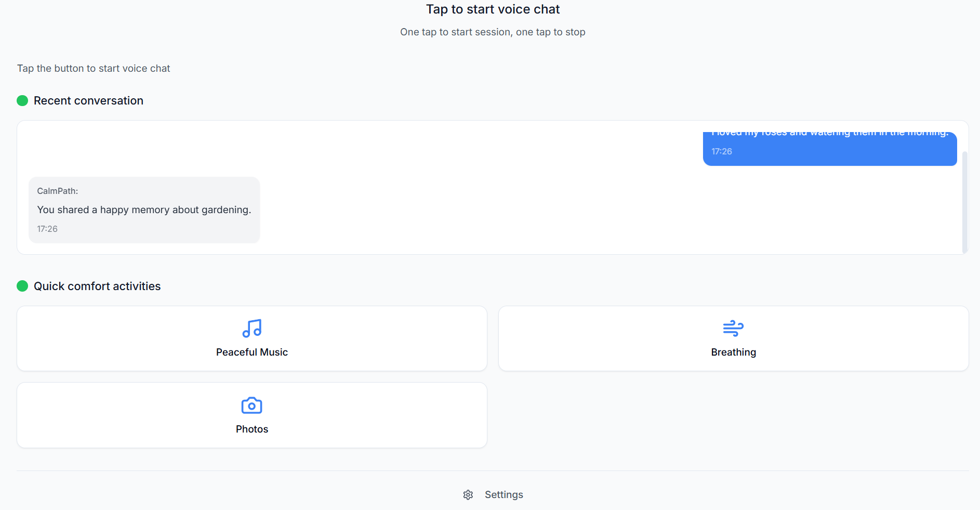This screenshot has height=510, width=980.
Task: Click the 17:26 timestamp in the blue bubble
Action: coord(722,152)
